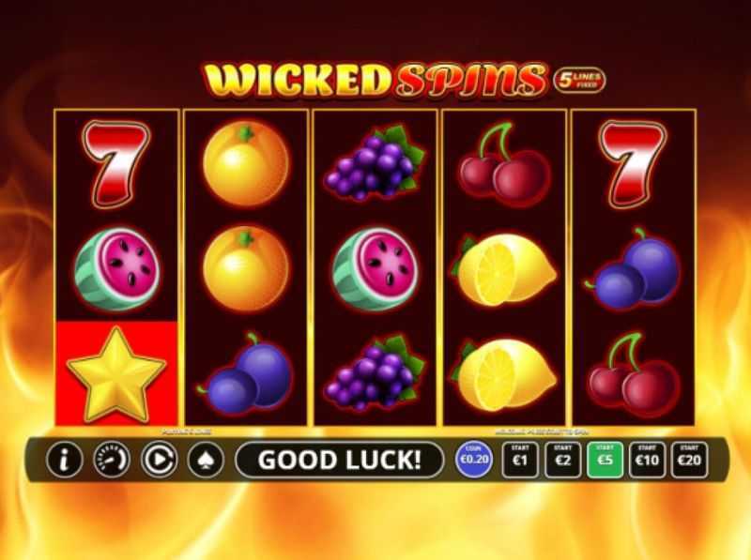
Task: Select the blue €0.20 coin chip
Action: click(x=474, y=460)
